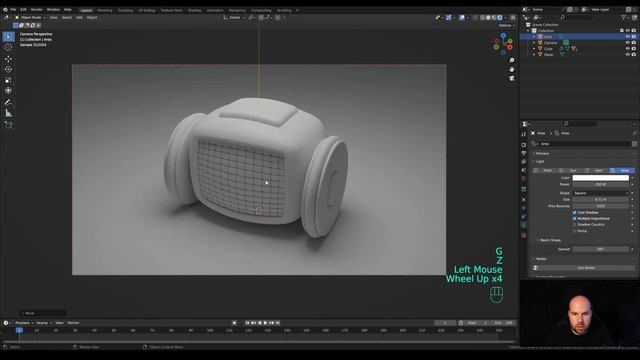
Task: Toggle the Multiple Importance checkbox
Action: coord(574,219)
